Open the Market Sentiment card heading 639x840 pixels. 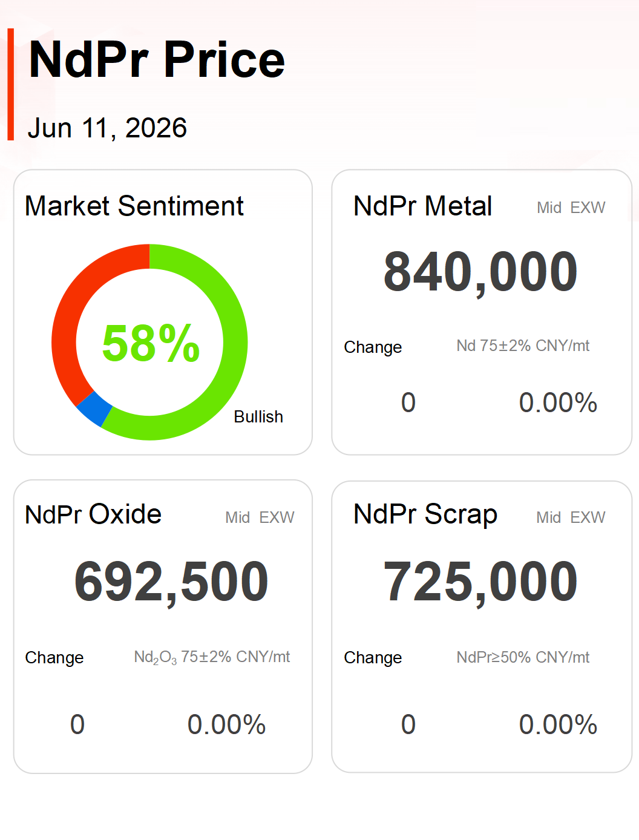coord(134,206)
